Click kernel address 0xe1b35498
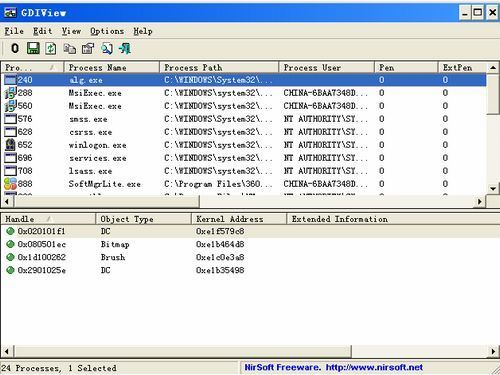 220,270
